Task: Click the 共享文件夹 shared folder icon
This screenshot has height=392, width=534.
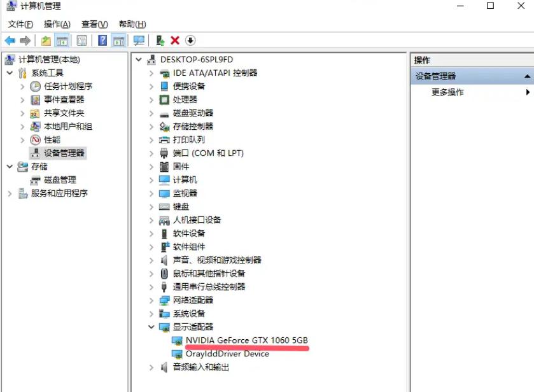Action: 35,113
